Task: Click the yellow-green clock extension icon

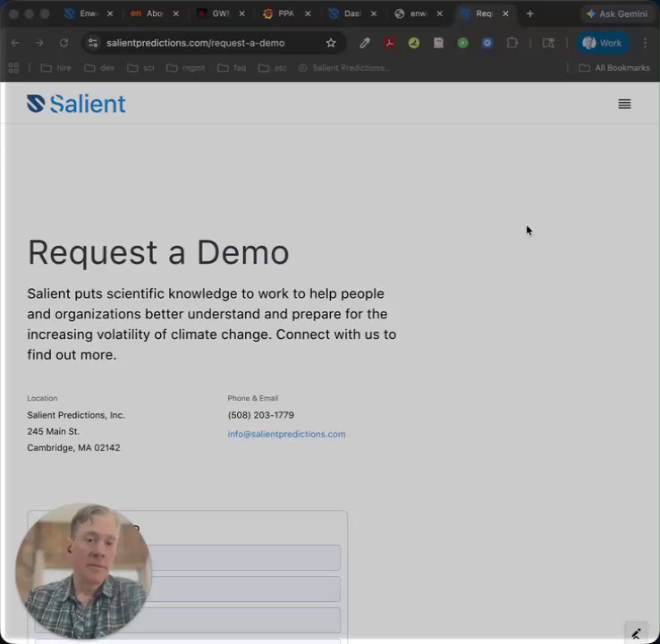Action: tap(414, 43)
